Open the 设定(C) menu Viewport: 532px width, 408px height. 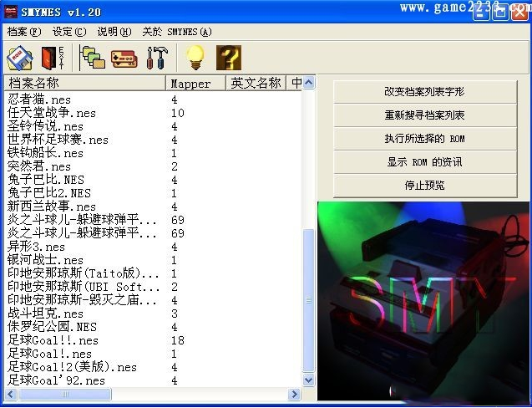coord(69,32)
